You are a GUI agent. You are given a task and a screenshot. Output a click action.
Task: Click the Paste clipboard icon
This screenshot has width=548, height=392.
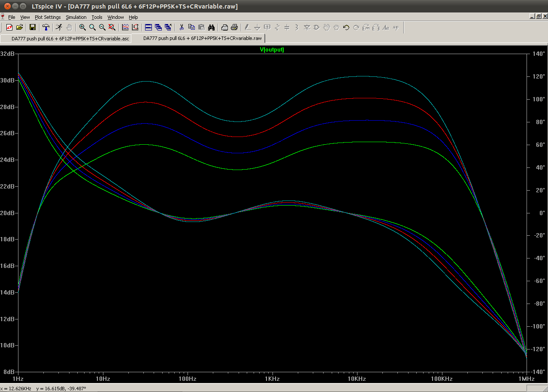coord(201,27)
